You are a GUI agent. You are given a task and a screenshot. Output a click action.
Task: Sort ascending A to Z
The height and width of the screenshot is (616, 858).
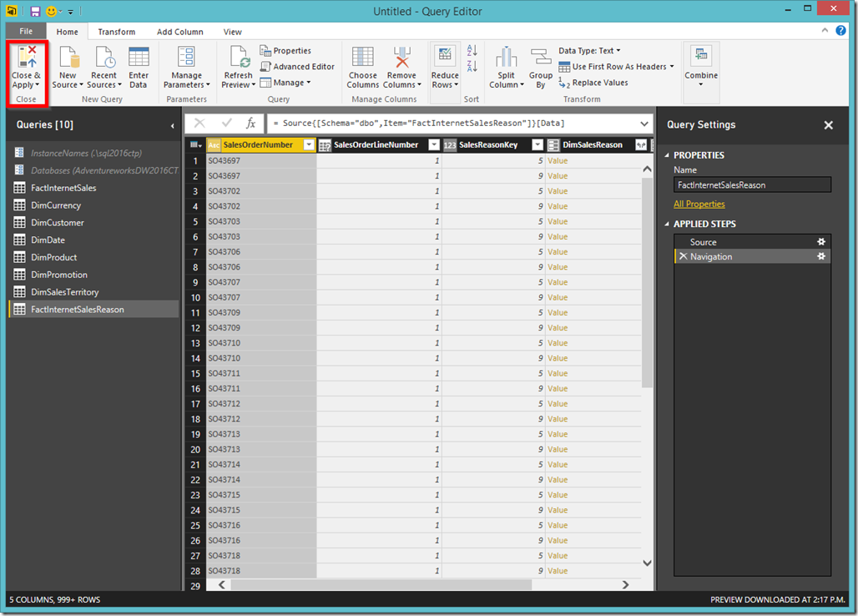472,50
